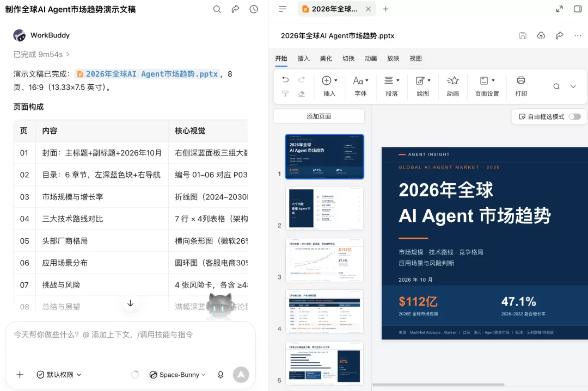Click the bunny robot mascot
The height and width of the screenshot is (391, 588).
[x=221, y=305]
